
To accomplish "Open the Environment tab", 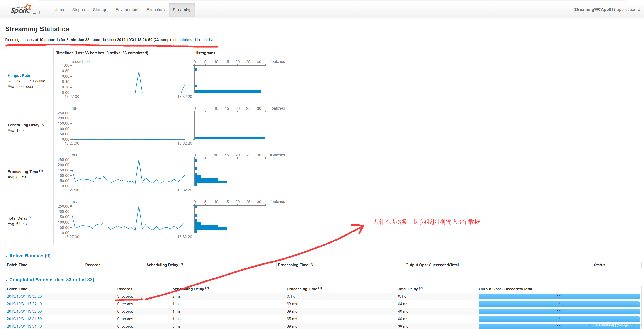I will coord(127,10).
